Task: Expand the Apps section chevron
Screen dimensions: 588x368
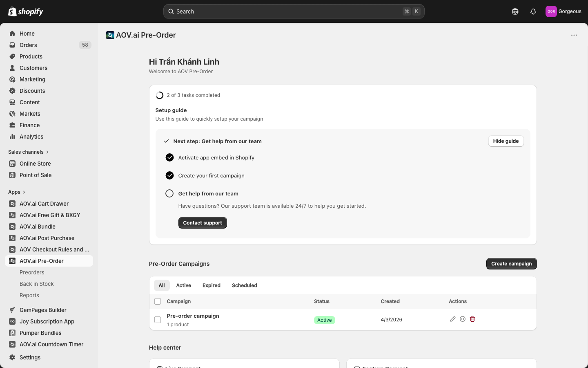Action: 24,192
